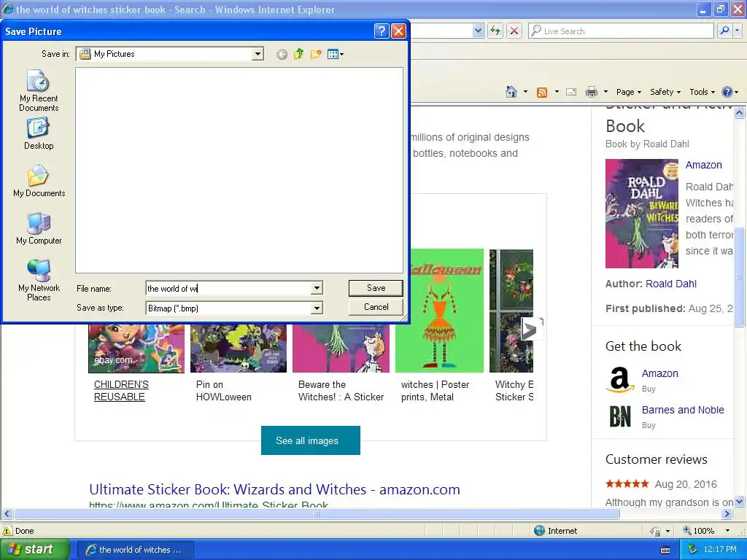Click the scroll down arrow
The image size is (747, 560).
(x=740, y=501)
